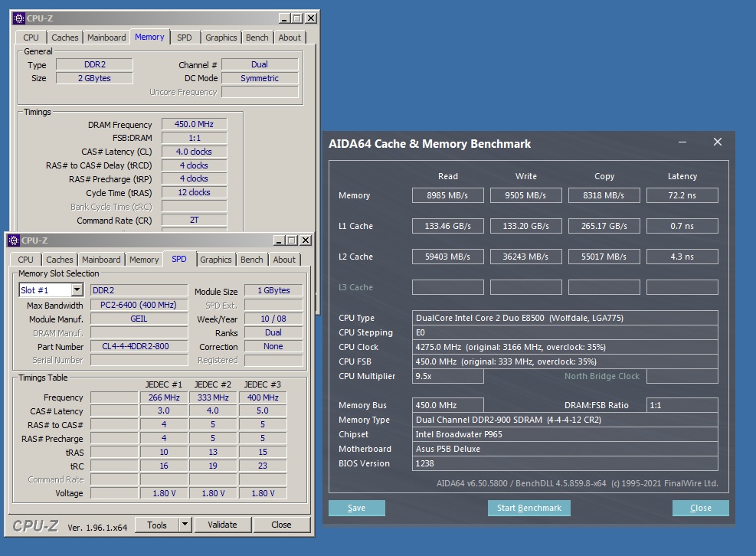Viewport: 756px width, 556px height.
Task: Click L2 Cache Latency value 4.3 ns
Action: tap(682, 257)
